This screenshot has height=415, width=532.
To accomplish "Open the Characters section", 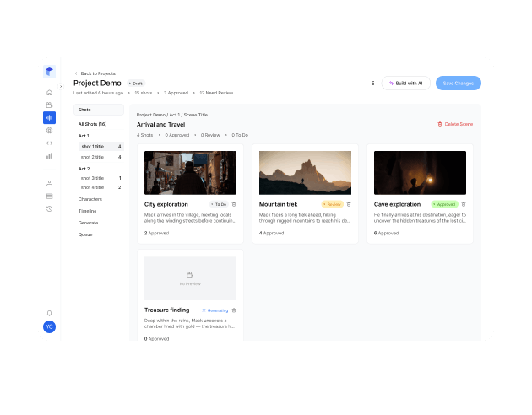I will point(90,199).
